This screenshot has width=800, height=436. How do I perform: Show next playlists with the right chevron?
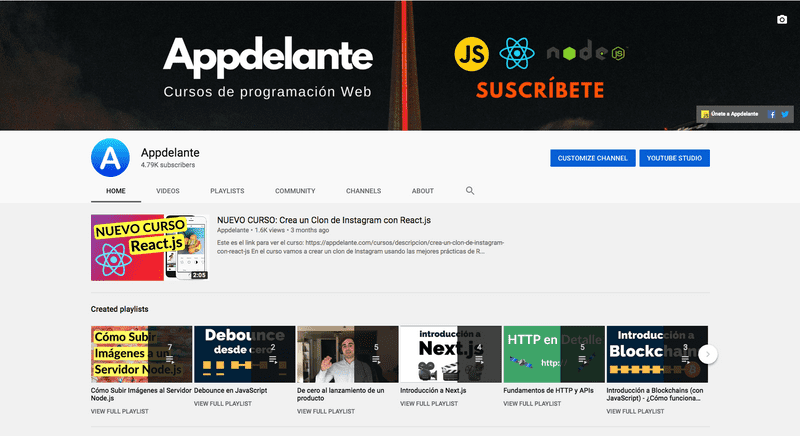pyautogui.click(x=708, y=354)
